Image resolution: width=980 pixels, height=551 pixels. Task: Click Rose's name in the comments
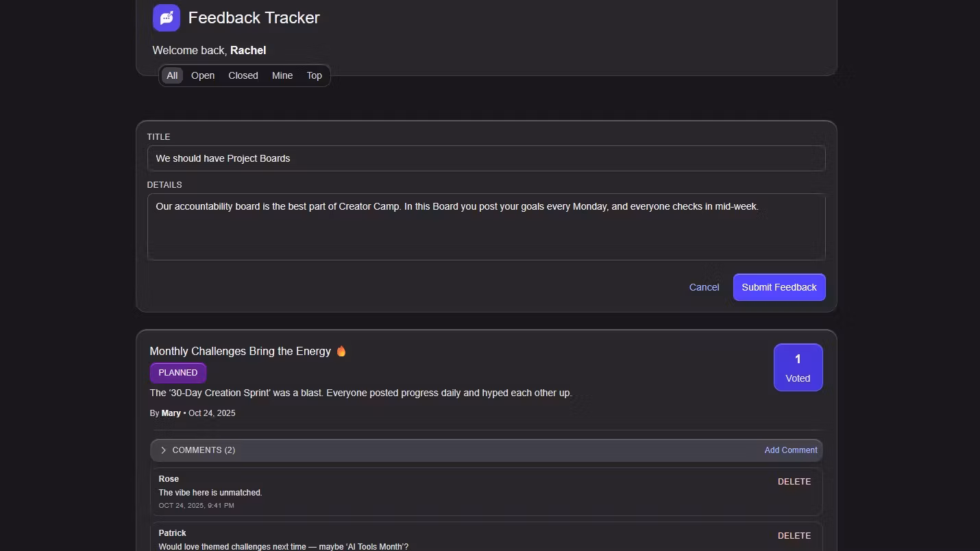(x=169, y=479)
